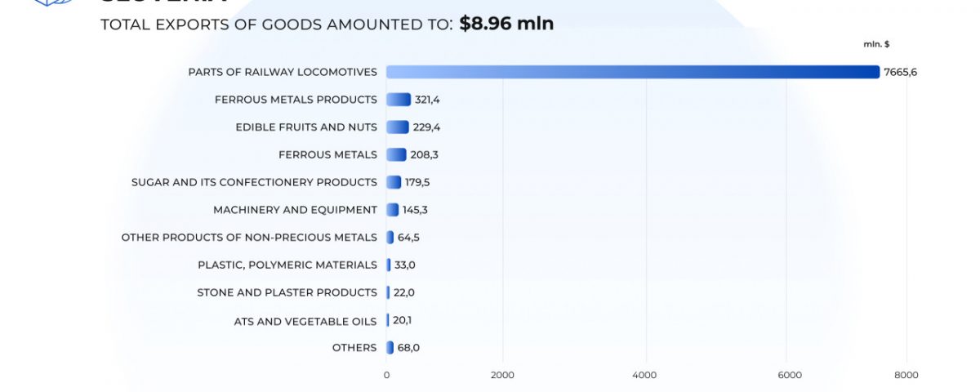This screenshot has width=980, height=392.
Task: Click the mln. $ unit label
Action: pos(876,44)
